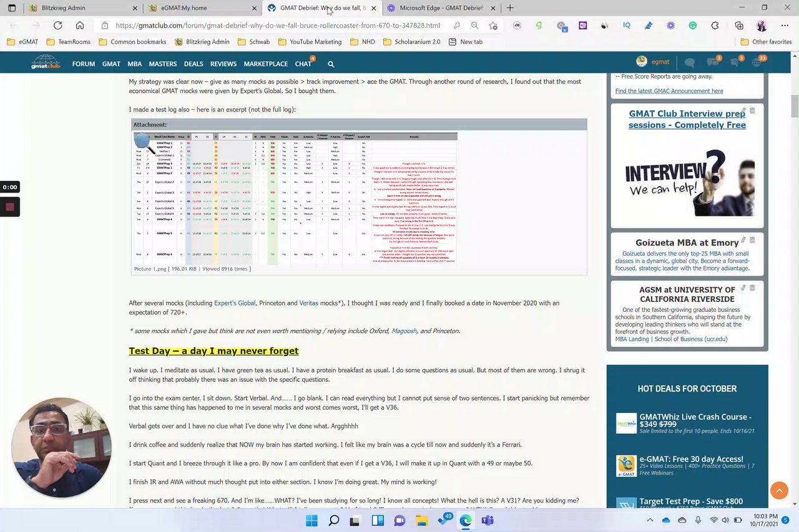Open MASTERS in the navigation bar
The height and width of the screenshot is (532, 799).
coord(162,64)
